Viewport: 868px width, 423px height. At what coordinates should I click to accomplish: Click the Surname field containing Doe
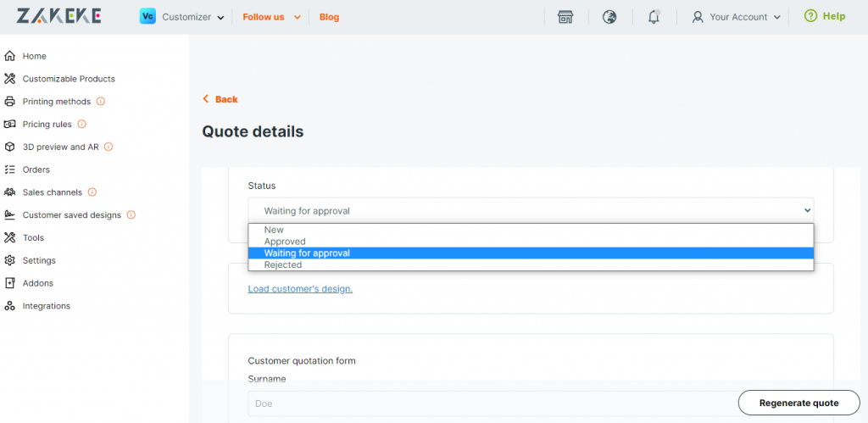tap(492, 404)
